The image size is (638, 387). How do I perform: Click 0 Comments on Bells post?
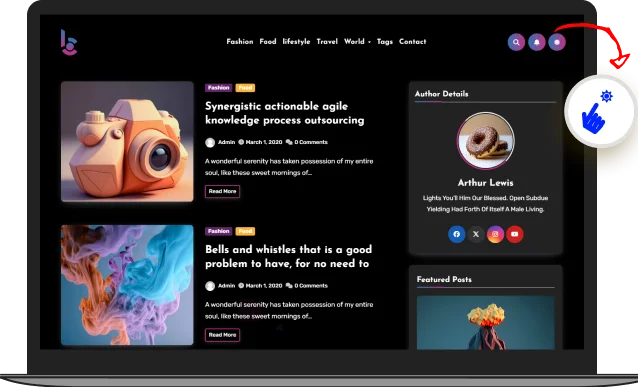pyautogui.click(x=311, y=286)
